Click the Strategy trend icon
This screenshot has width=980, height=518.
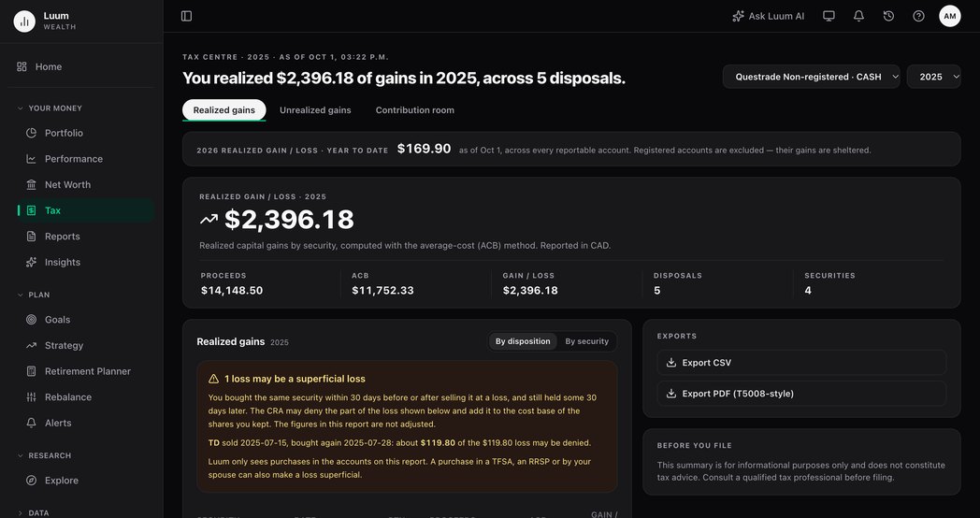point(31,346)
